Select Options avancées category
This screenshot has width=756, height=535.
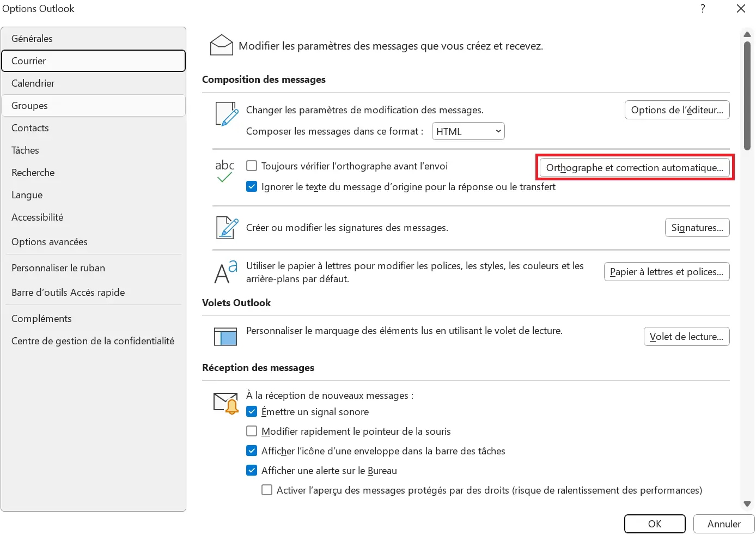94,242
